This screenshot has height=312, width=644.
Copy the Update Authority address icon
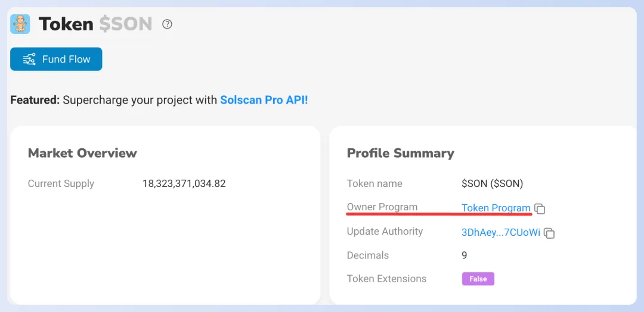(x=550, y=233)
